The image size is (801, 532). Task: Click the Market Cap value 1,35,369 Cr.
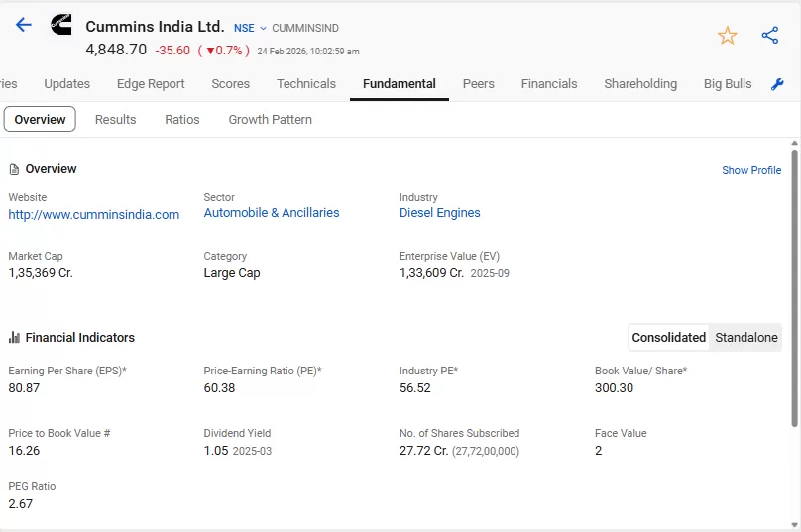tap(41, 273)
